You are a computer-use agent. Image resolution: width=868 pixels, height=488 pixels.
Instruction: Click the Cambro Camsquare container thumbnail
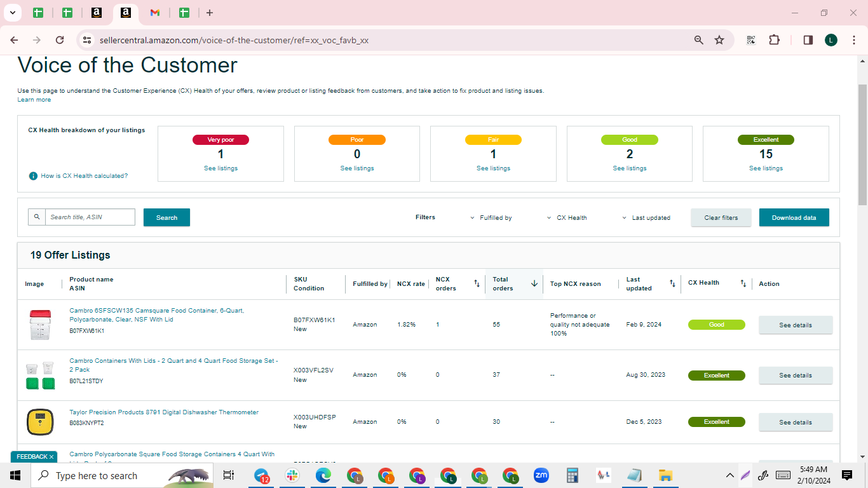pyautogui.click(x=39, y=325)
